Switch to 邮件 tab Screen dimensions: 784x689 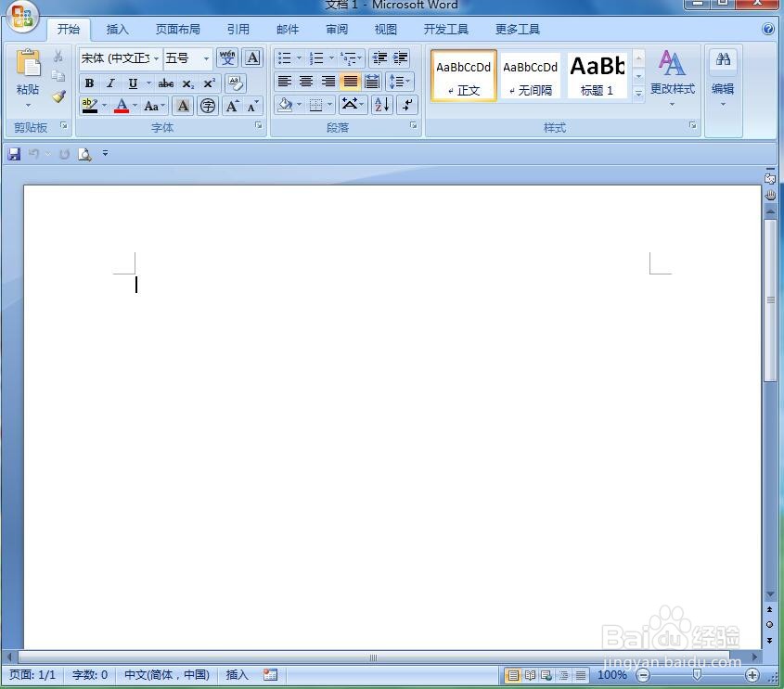click(x=288, y=30)
